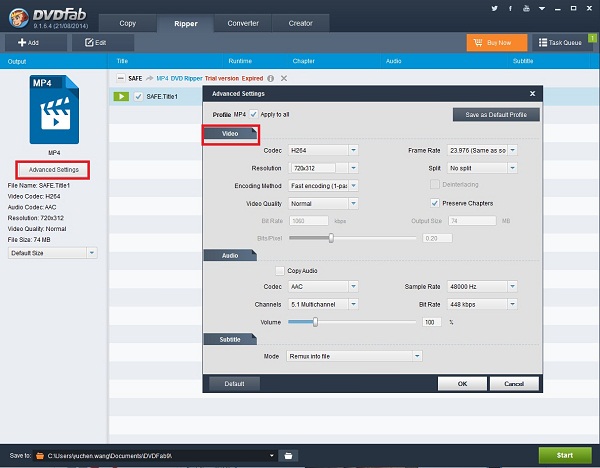The height and width of the screenshot is (468, 600).
Task: Click the Runtime column header
Action: (x=240, y=61)
